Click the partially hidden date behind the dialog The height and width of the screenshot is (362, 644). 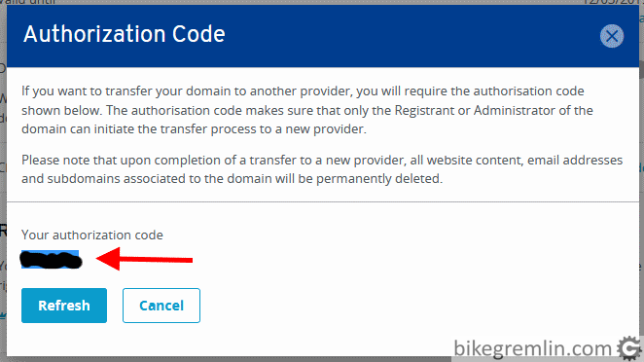[x=611, y=2]
